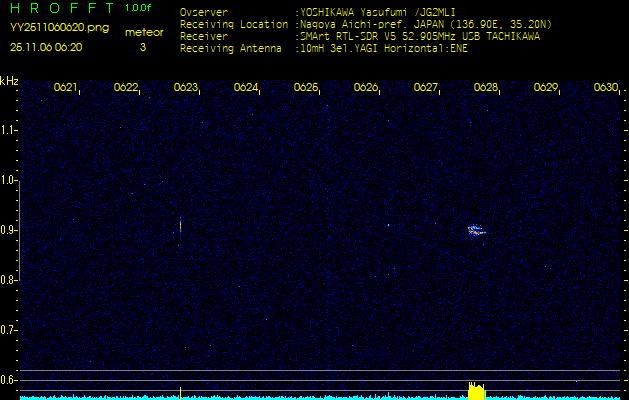Click the 0622 time marker

click(126, 87)
